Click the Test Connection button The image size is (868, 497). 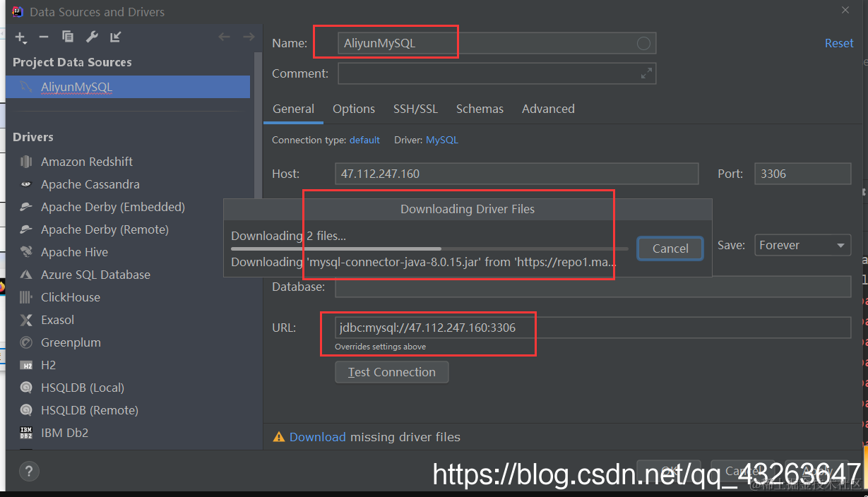(x=391, y=372)
